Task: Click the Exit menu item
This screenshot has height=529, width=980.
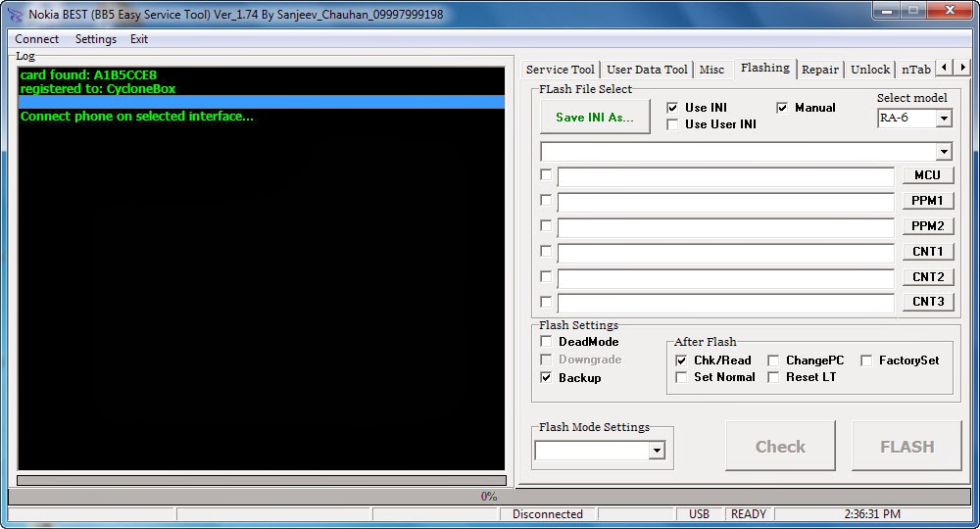Action: click(x=139, y=39)
